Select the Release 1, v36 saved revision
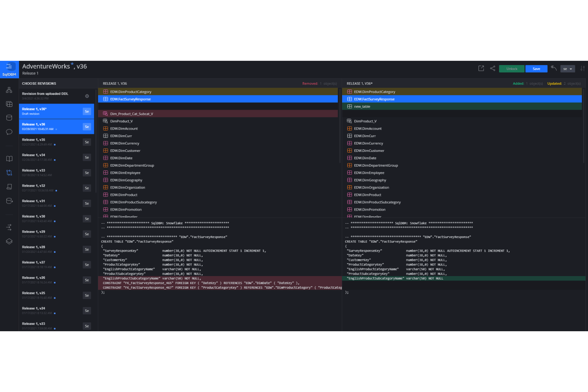 tap(56, 127)
